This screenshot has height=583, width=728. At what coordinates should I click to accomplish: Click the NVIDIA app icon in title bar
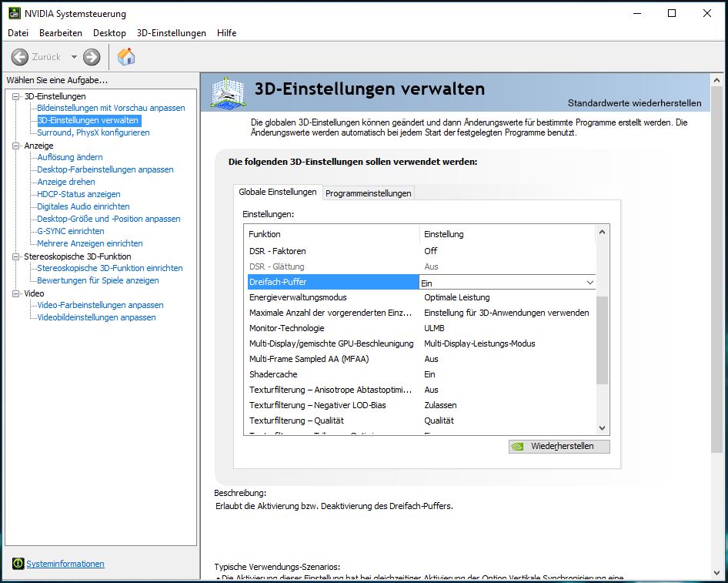15,13
